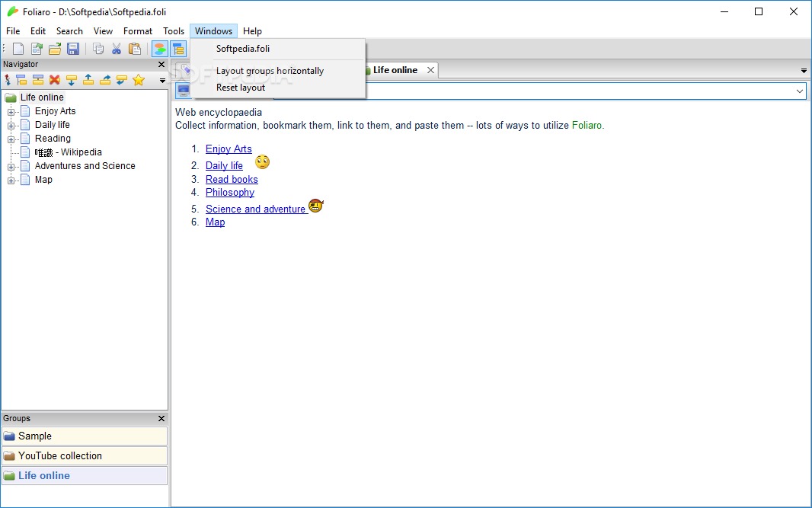Close the Navigator panel
812x508 pixels.
click(161, 65)
